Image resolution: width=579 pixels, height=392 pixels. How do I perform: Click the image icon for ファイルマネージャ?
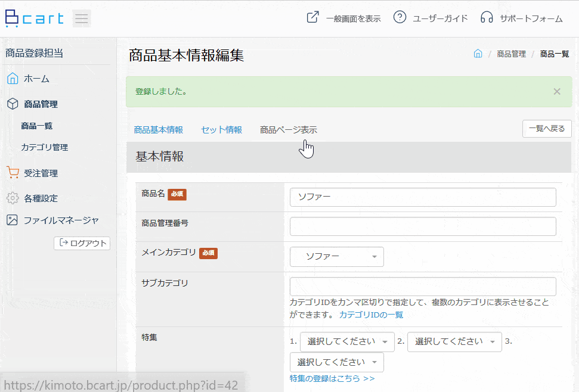pyautogui.click(x=12, y=220)
